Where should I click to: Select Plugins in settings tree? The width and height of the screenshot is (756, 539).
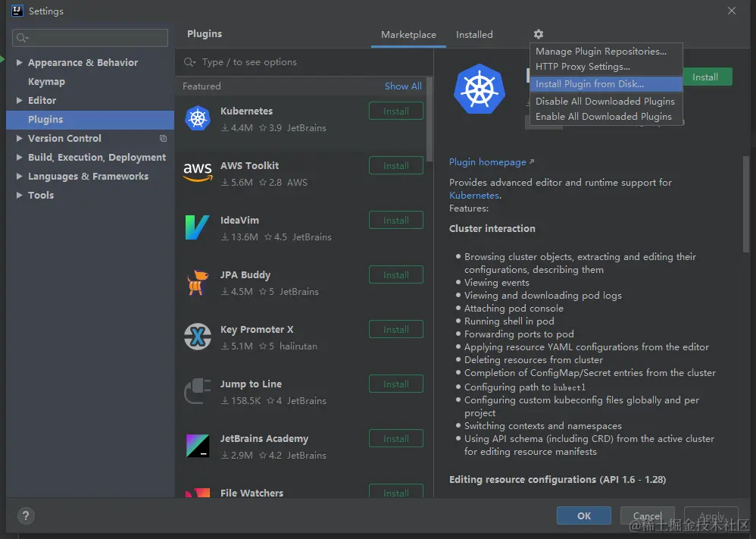90,120
